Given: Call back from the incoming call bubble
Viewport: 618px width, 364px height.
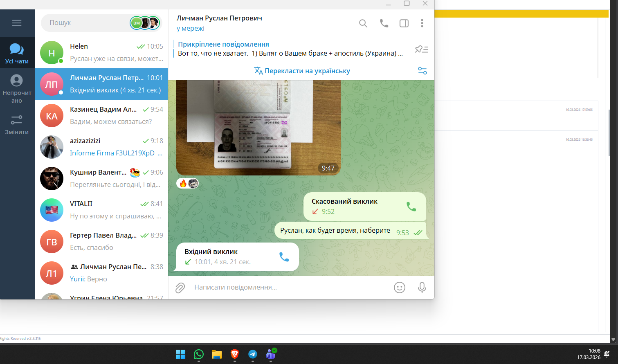Looking at the screenshot, I should coord(284,257).
